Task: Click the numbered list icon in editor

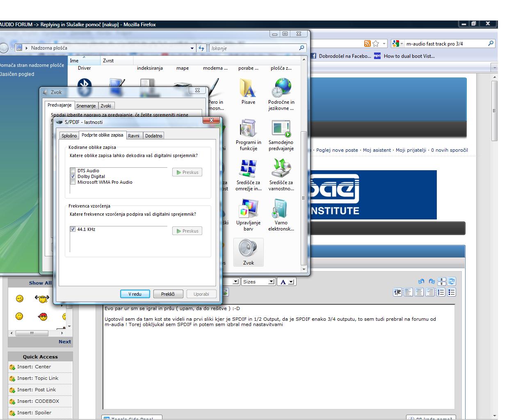Action: (x=441, y=292)
